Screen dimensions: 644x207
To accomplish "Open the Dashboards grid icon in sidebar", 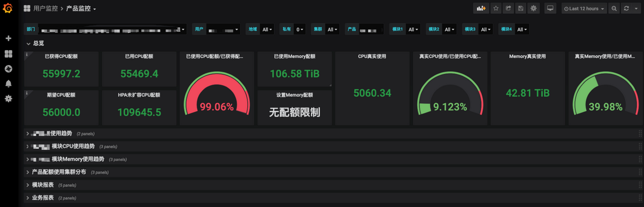I will 8,54.
